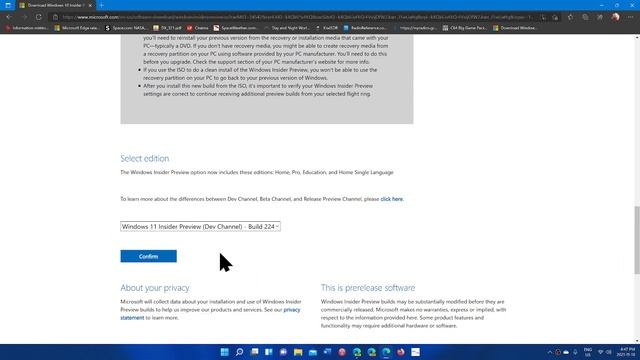Close the Download Windows 11 Insider tab
Viewport: 640px width, 360px height.
(90, 5)
